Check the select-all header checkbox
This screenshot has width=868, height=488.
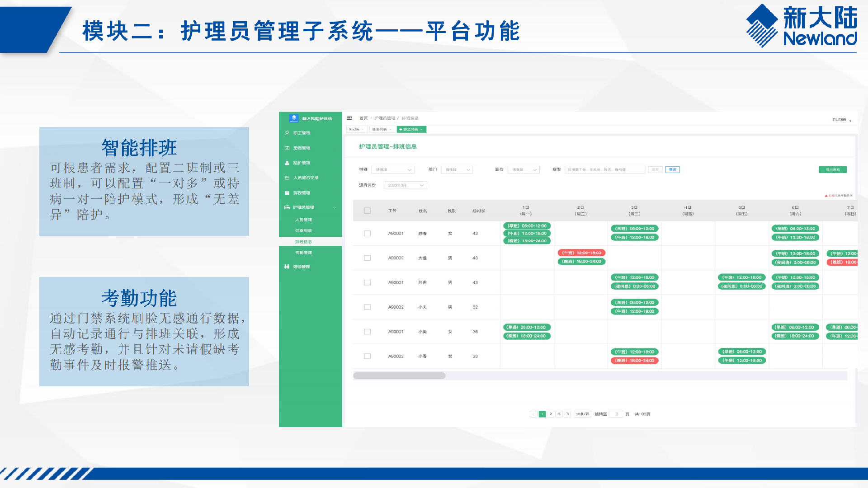367,211
